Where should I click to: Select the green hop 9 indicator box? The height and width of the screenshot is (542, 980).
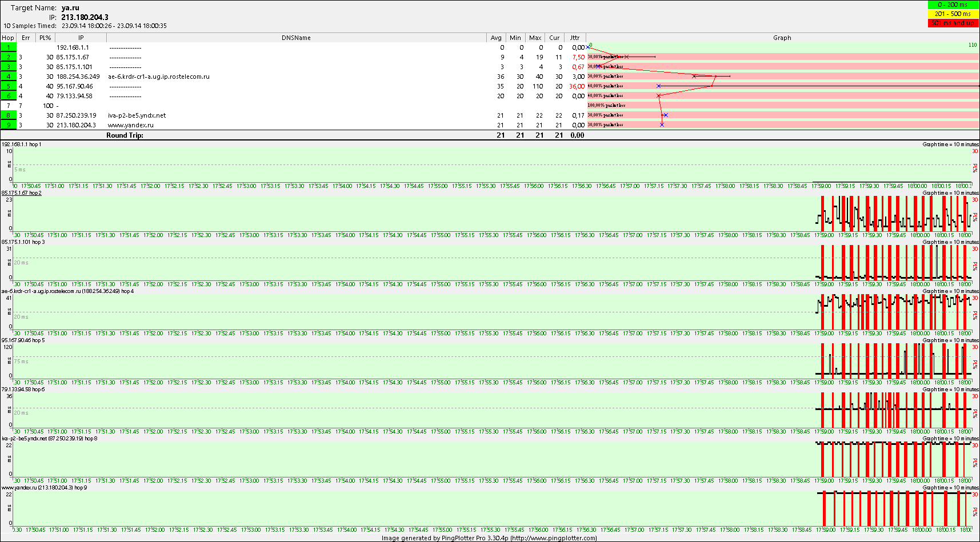tap(9, 125)
